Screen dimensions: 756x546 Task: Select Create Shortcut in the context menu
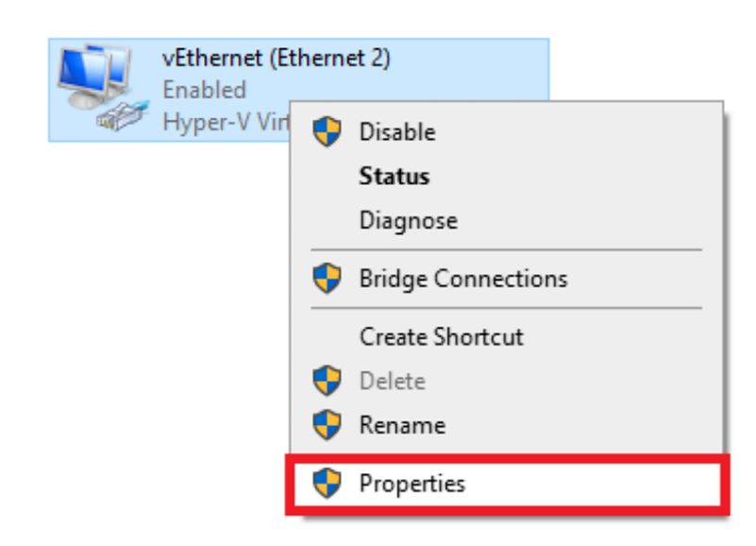pyautogui.click(x=506, y=336)
